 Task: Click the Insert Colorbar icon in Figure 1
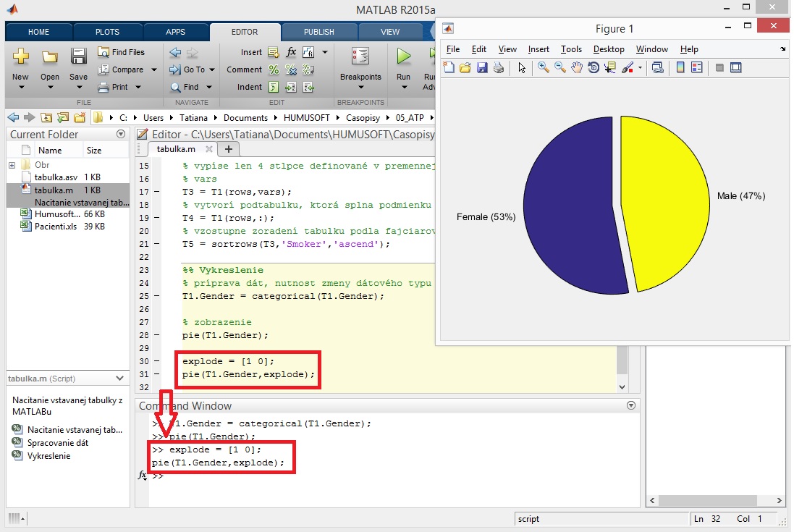click(680, 67)
